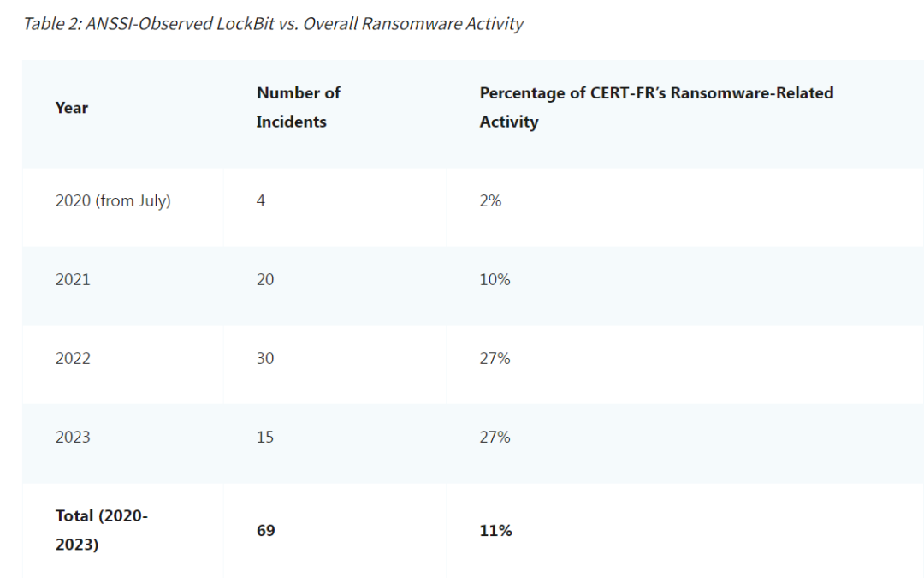This screenshot has height=578, width=924.
Task: Select the 2022 year cell
Action: coord(73,359)
